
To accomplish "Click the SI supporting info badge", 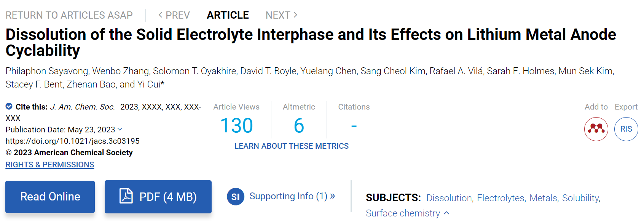I will click(x=236, y=197).
